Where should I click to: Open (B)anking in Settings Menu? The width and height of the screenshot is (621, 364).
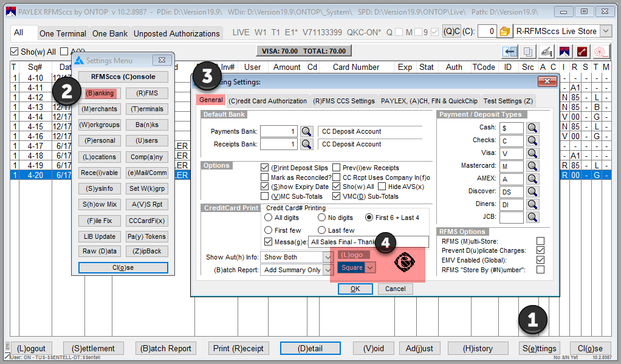pos(100,93)
